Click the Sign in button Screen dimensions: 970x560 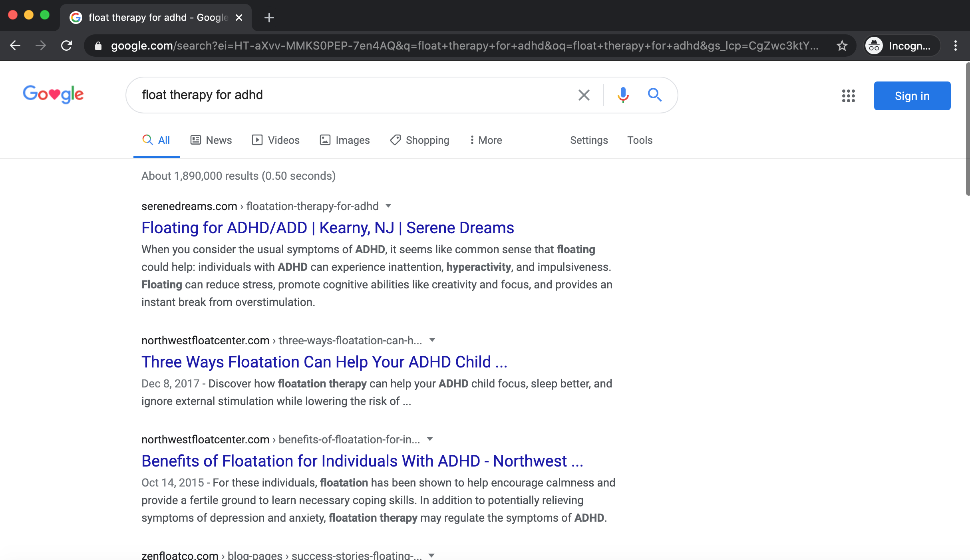[912, 96]
